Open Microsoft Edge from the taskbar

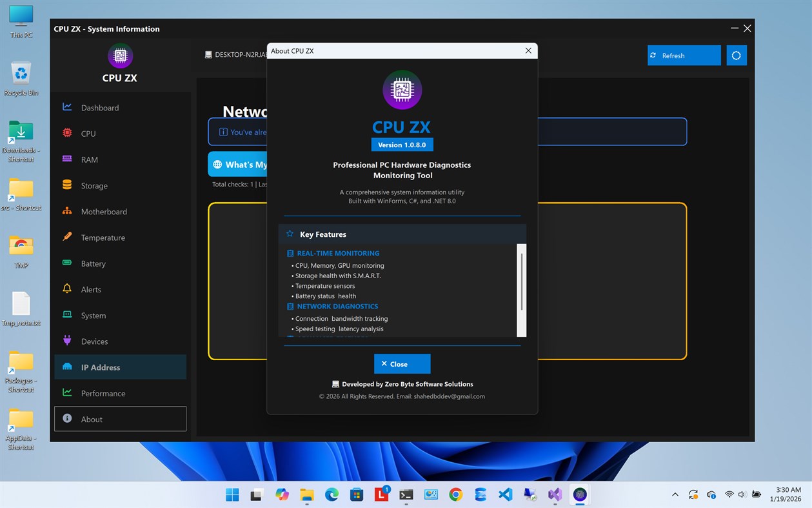pos(332,495)
